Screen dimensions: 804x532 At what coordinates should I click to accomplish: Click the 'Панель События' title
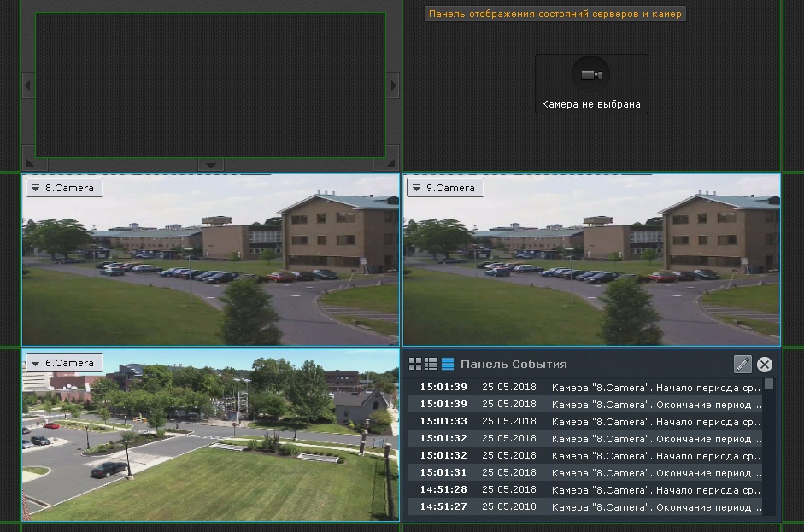[x=514, y=365]
